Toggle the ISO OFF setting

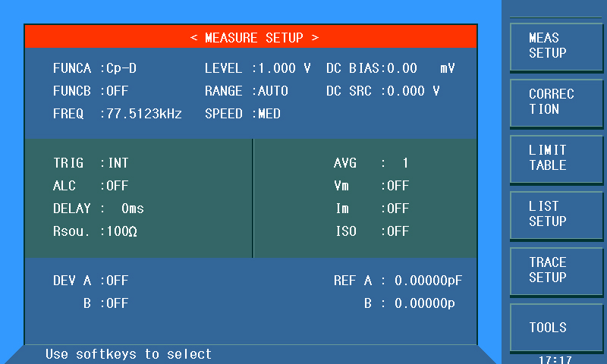coord(398,231)
